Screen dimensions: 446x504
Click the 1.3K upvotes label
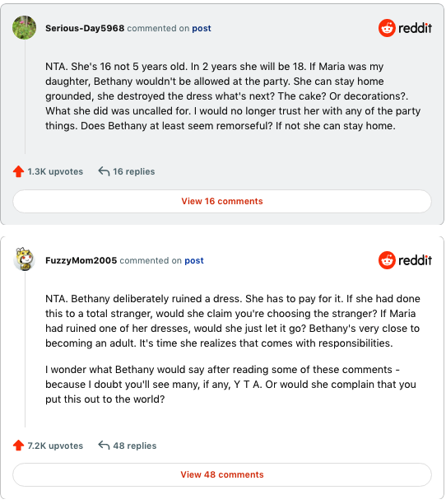coord(55,171)
